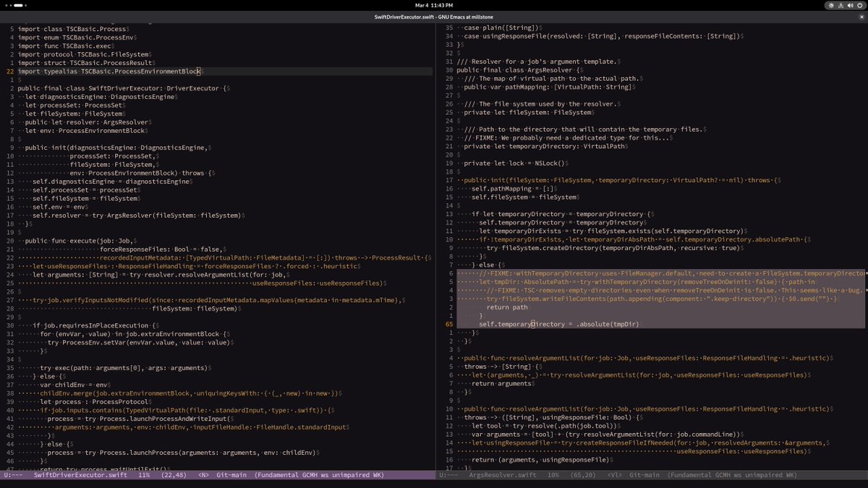Click line self.temporaryDirectory = .absolute(tmpDir)

pos(559,325)
